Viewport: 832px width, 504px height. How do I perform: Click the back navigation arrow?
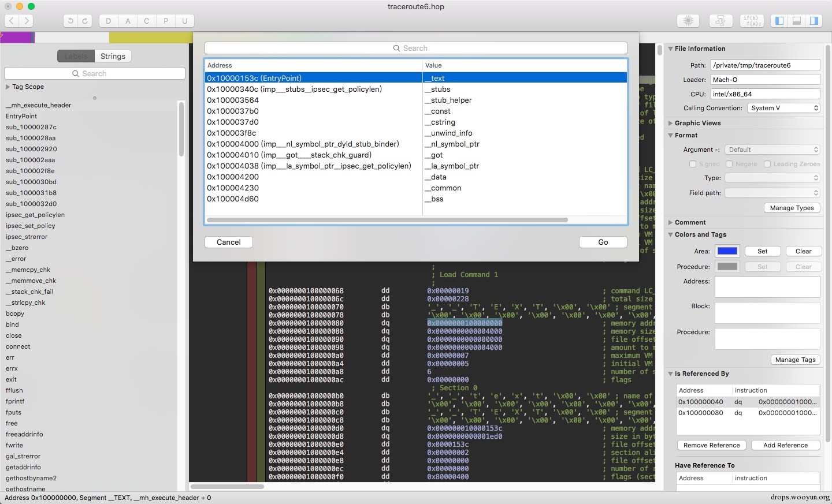(12, 21)
